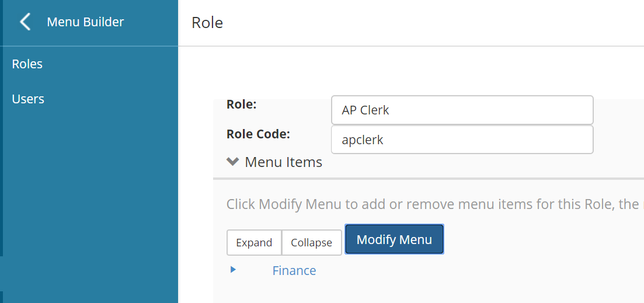
Task: Open the Users sidebar item
Action: pyautogui.click(x=28, y=99)
